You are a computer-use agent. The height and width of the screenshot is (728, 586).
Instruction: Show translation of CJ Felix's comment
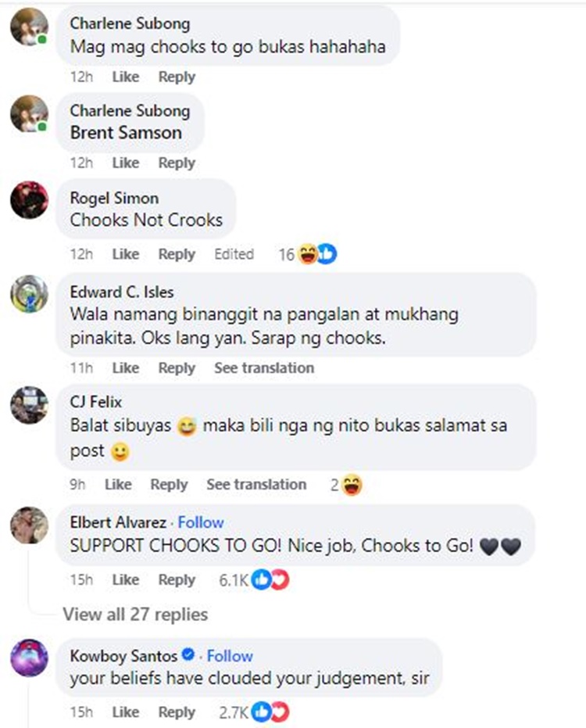256,484
